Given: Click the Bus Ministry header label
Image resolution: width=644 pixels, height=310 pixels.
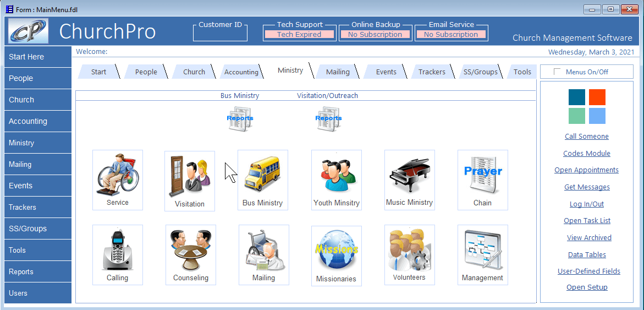Looking at the screenshot, I should pos(240,96).
